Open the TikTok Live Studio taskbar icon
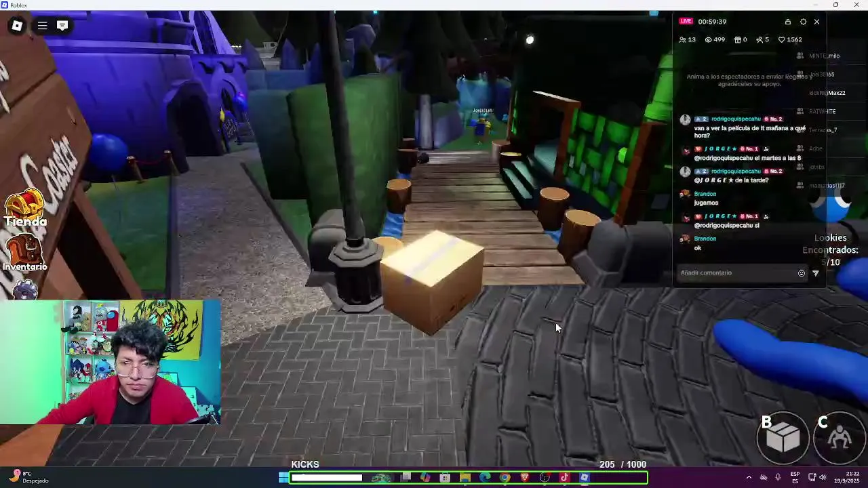 tap(564, 478)
